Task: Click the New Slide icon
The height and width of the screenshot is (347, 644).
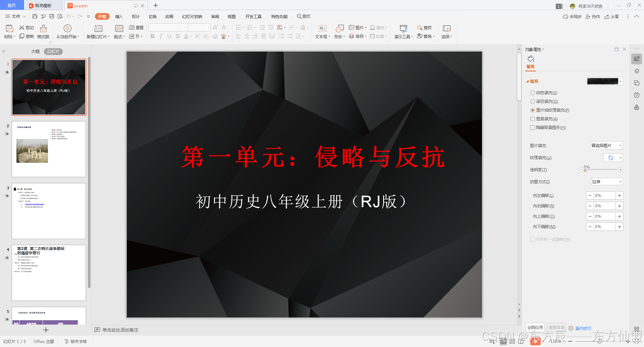Action: (x=98, y=28)
